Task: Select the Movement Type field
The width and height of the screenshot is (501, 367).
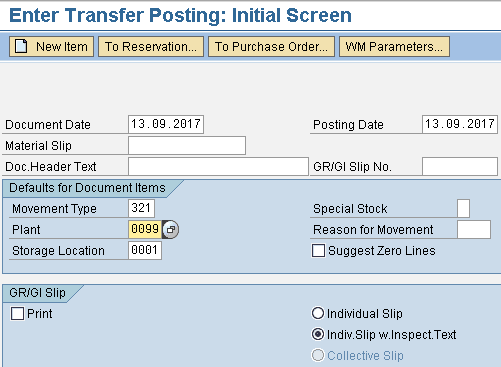Action: tap(141, 208)
